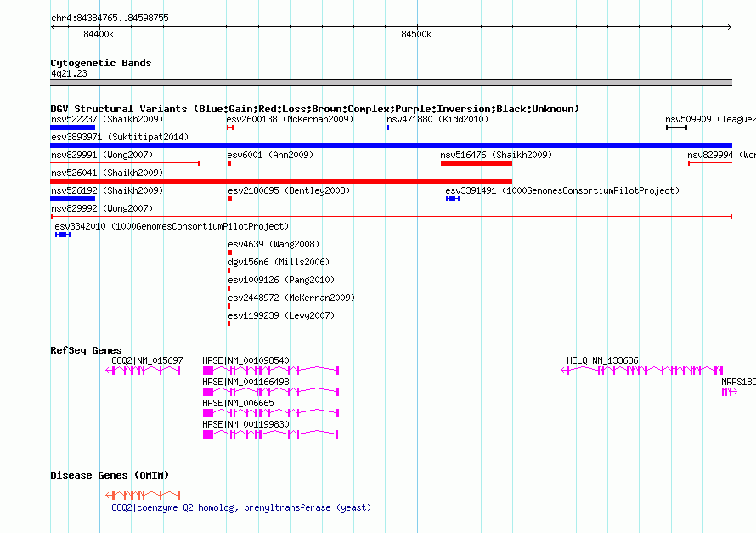Click the HPSE|NM_001166498 transcript label
756x533 pixels.
[245, 382]
